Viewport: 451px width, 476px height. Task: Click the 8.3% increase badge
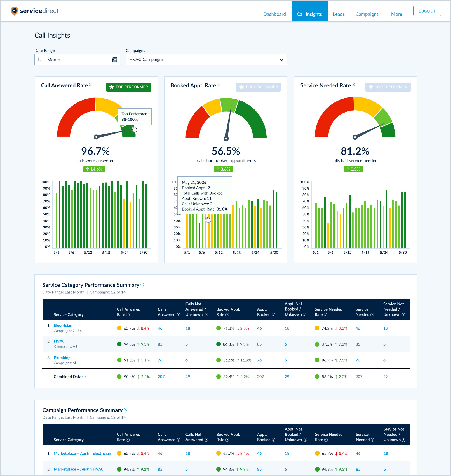click(x=354, y=169)
